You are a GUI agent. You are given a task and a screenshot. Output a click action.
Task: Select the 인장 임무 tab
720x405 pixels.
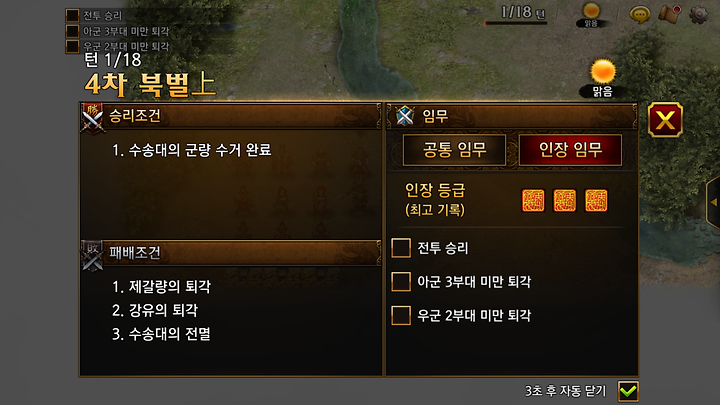pyautogui.click(x=570, y=150)
